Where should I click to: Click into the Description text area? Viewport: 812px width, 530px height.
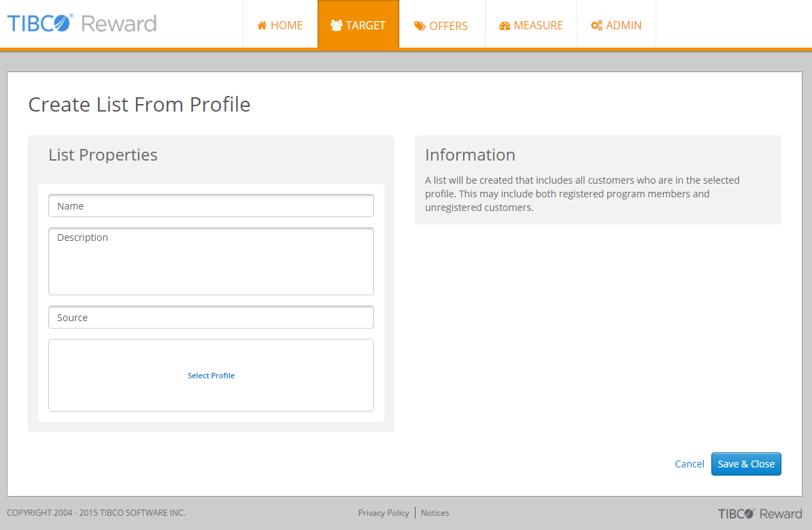(x=211, y=261)
